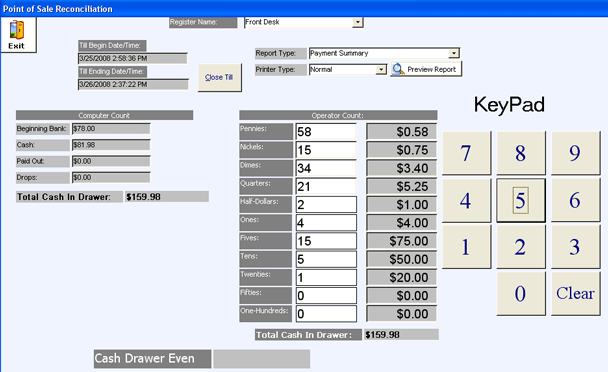Image resolution: width=608 pixels, height=372 pixels.
Task: Tap keypad number 1
Action: tap(466, 247)
